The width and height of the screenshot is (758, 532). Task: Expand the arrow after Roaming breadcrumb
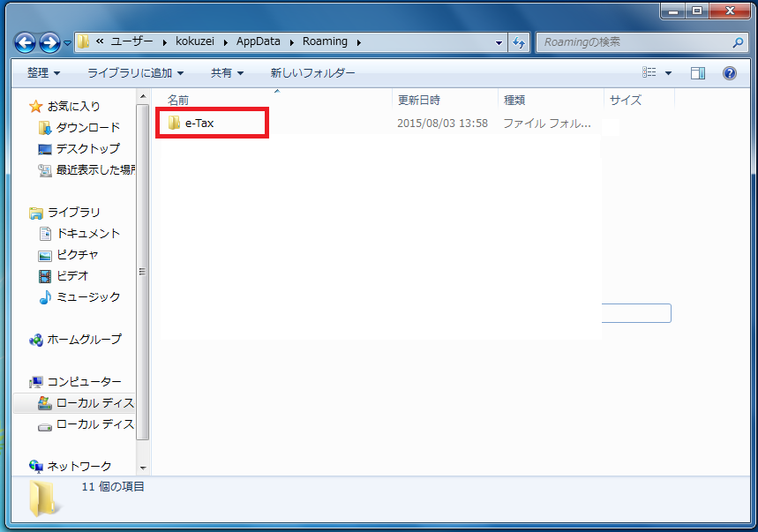(x=358, y=42)
